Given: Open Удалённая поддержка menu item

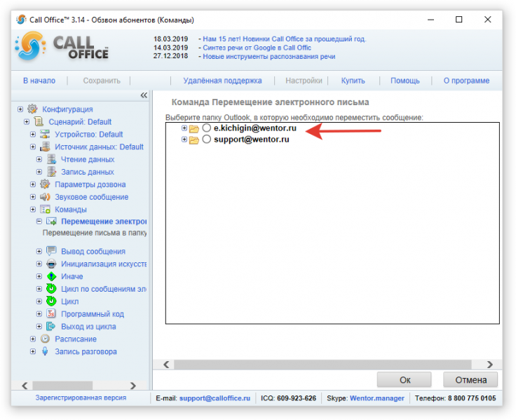Looking at the screenshot, I should [x=222, y=81].
